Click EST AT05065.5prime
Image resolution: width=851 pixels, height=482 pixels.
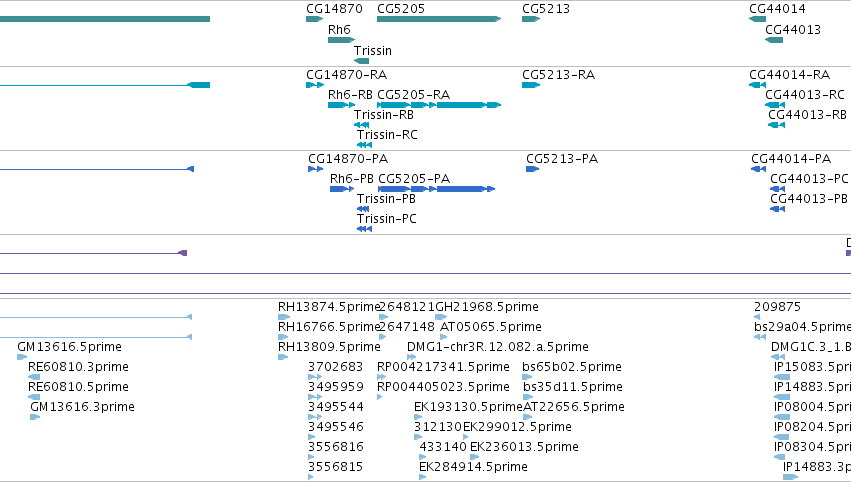coord(491,327)
